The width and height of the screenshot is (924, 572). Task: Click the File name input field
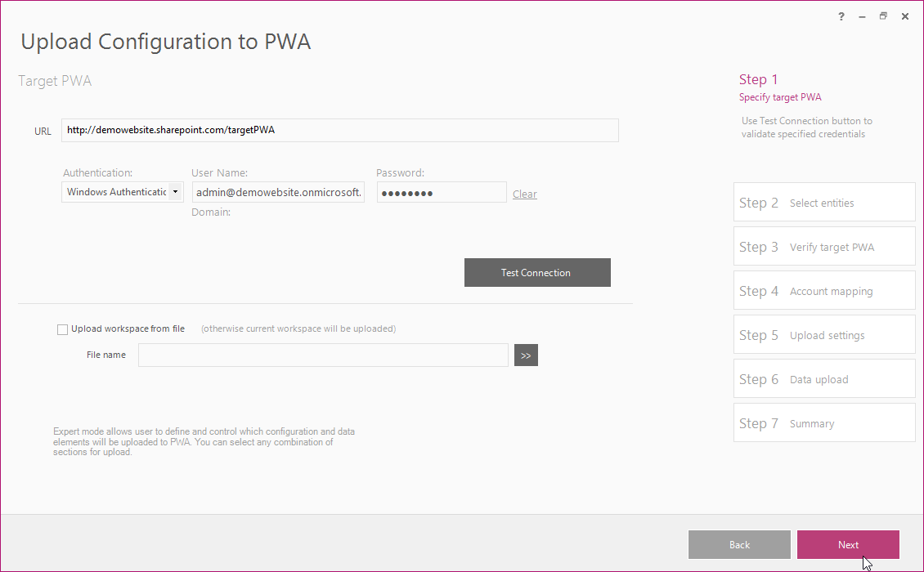click(323, 355)
